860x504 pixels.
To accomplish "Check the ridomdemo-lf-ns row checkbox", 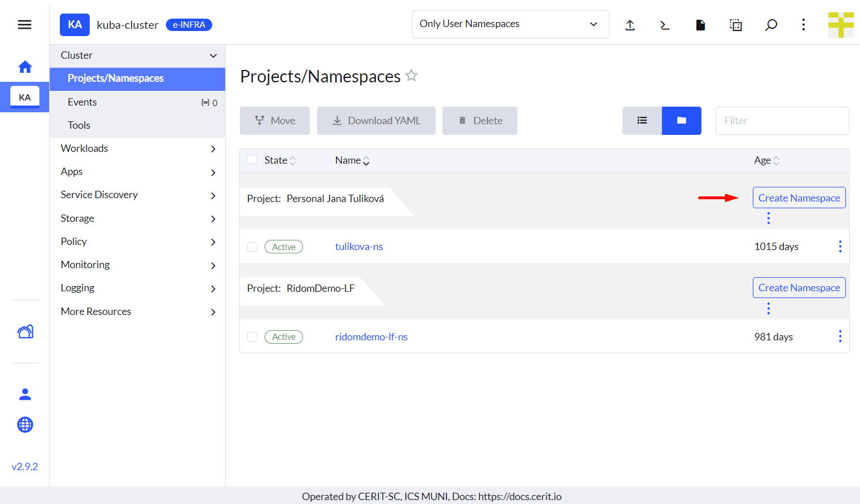I will pyautogui.click(x=252, y=337).
